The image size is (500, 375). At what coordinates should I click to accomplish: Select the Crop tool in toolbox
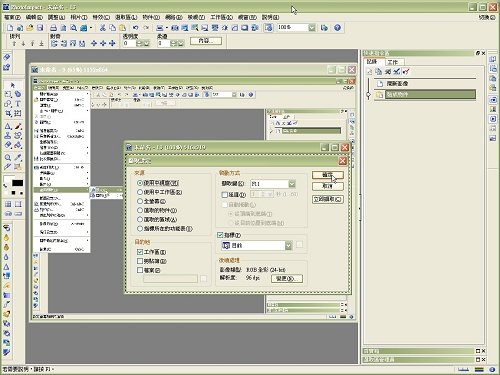(8, 113)
